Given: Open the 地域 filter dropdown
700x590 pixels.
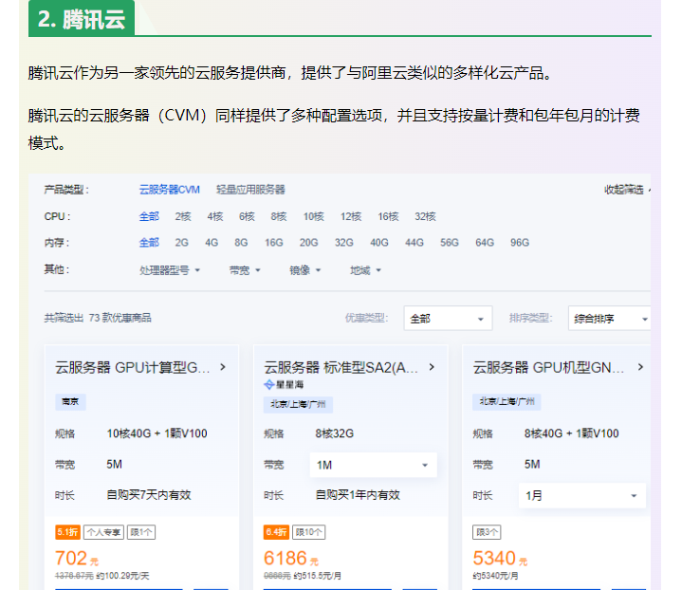Looking at the screenshot, I should [365, 270].
